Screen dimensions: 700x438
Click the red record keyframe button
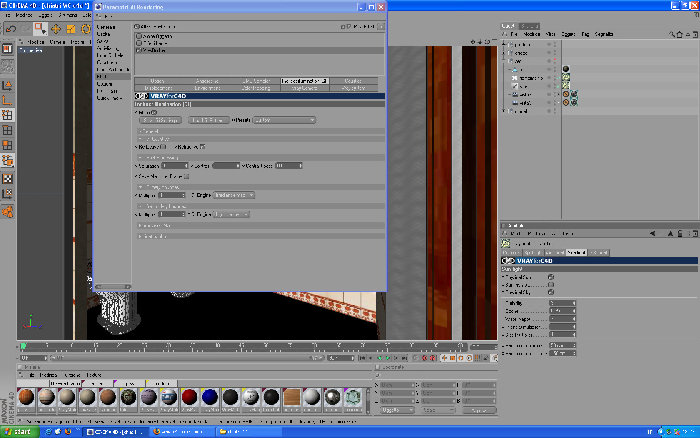point(425,358)
